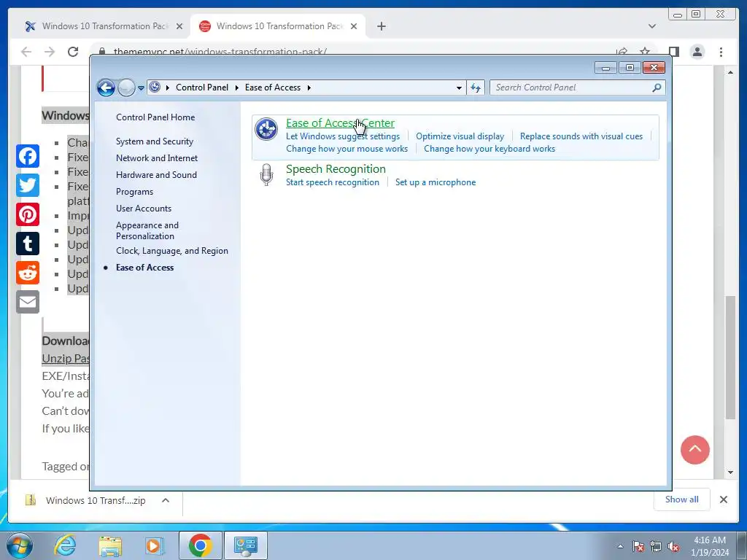
Task: Click the Chrome page vertical scrollbar
Action: [x=730, y=357]
